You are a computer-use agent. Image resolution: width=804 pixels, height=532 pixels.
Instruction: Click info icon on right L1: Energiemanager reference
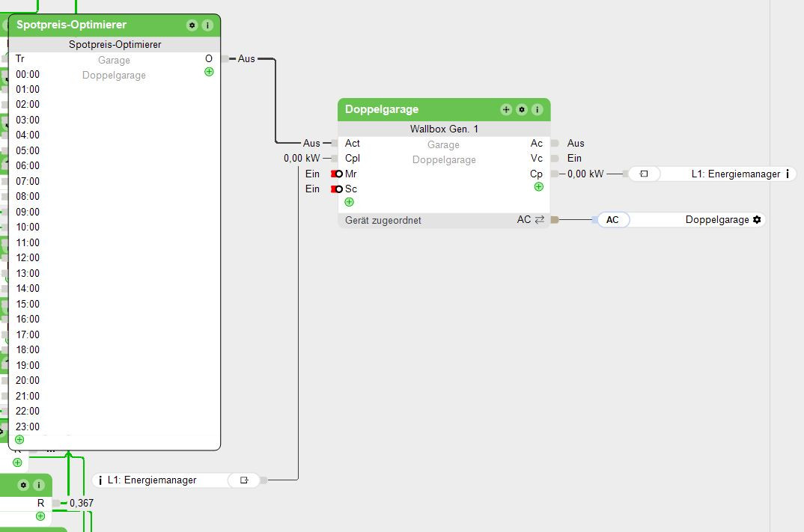click(788, 174)
